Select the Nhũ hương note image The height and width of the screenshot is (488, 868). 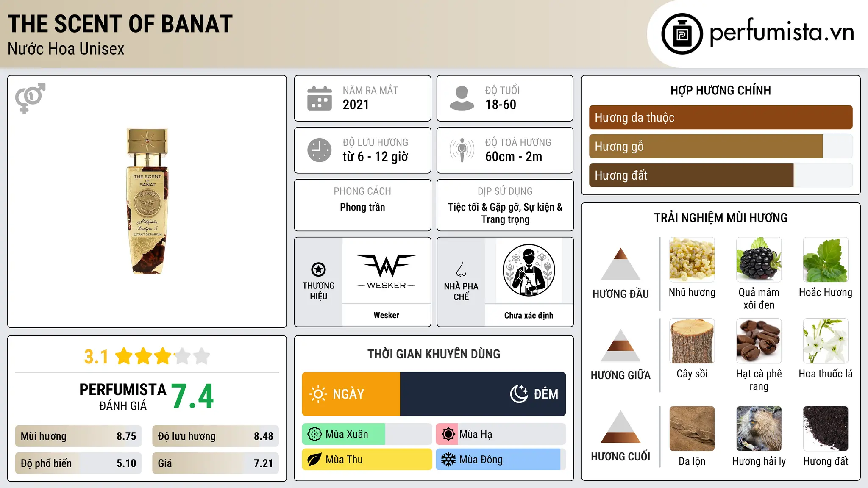click(692, 260)
